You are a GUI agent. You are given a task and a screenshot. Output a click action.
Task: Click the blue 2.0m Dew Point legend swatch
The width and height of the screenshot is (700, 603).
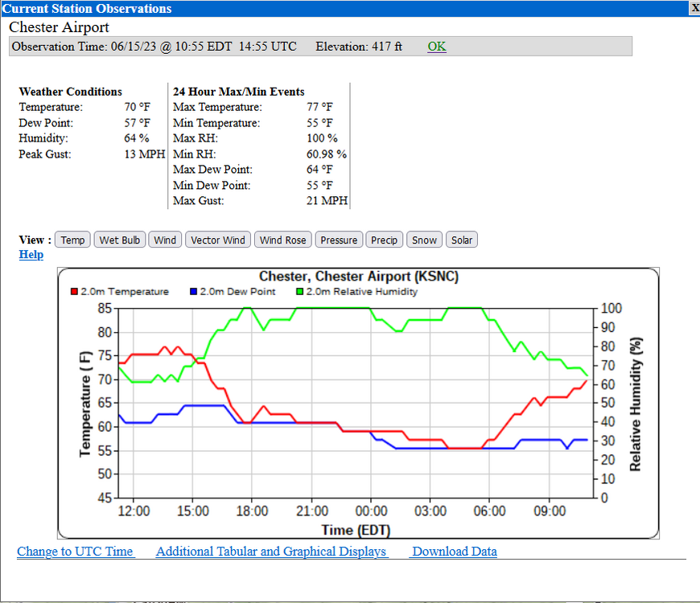click(x=193, y=292)
